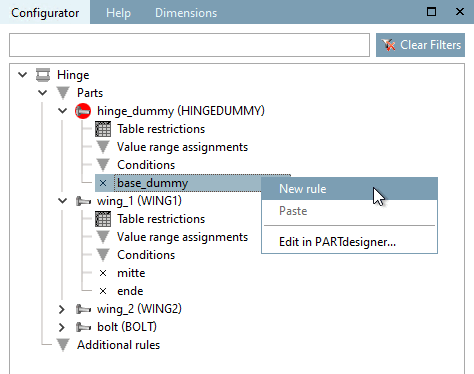
Task: Click the red hinge_dummy part icon
Action: click(83, 111)
